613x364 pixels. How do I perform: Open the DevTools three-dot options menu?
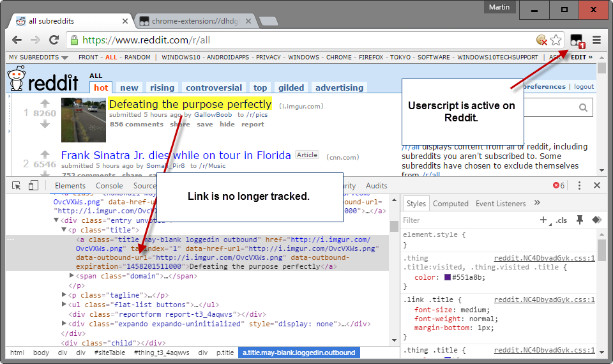click(x=580, y=186)
